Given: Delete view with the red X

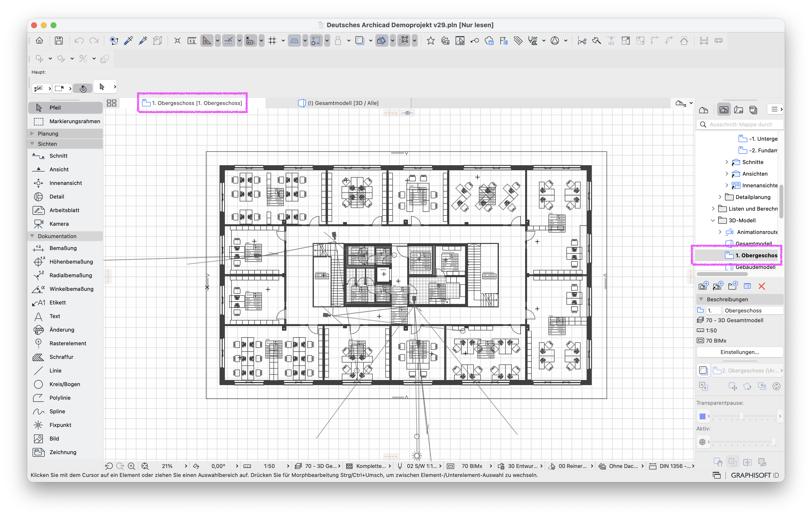Looking at the screenshot, I should click(762, 286).
